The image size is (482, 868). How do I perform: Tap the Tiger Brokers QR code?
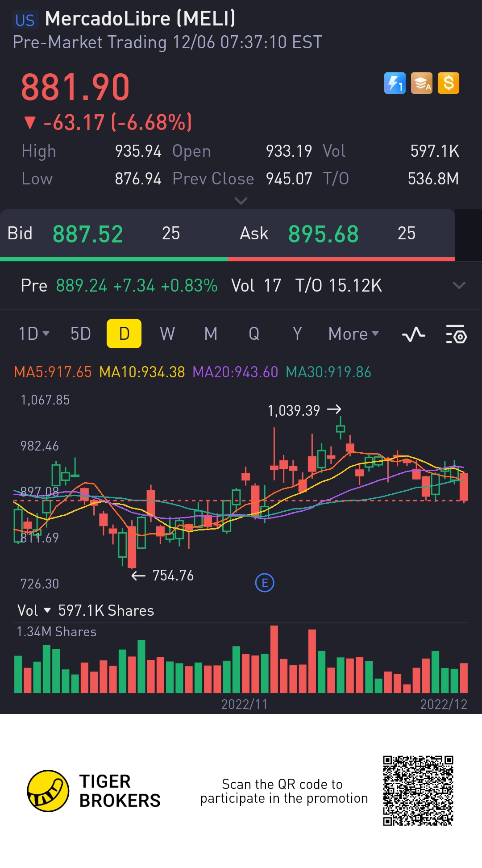tap(418, 791)
